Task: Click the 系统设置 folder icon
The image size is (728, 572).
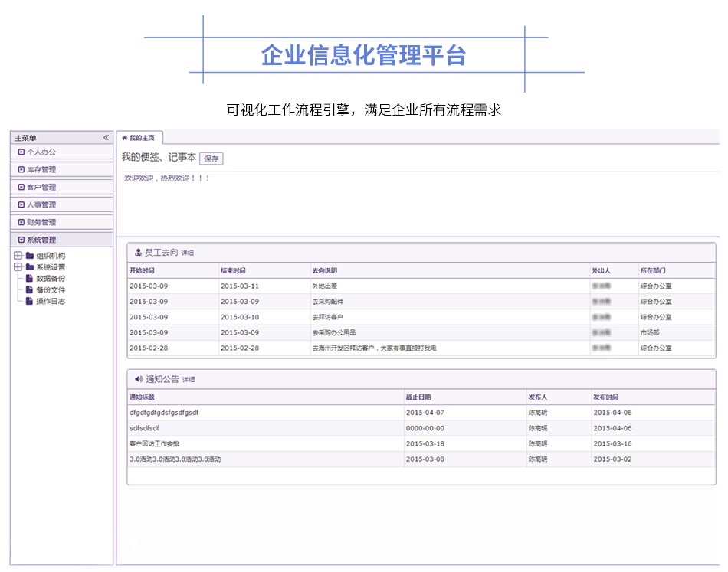Action: tap(30, 266)
